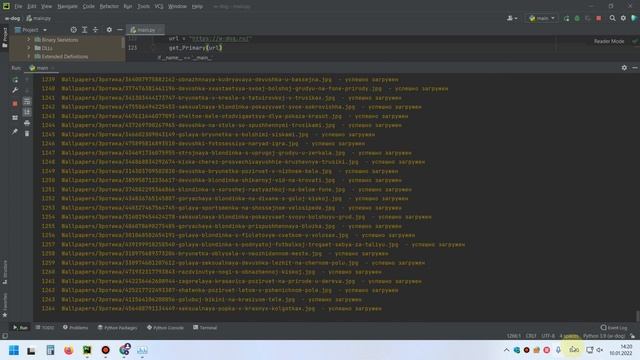Image resolution: width=640 pixels, height=360 pixels.
Task: Click the w-dog breadcrumb in the navigation bar
Action: [12, 18]
